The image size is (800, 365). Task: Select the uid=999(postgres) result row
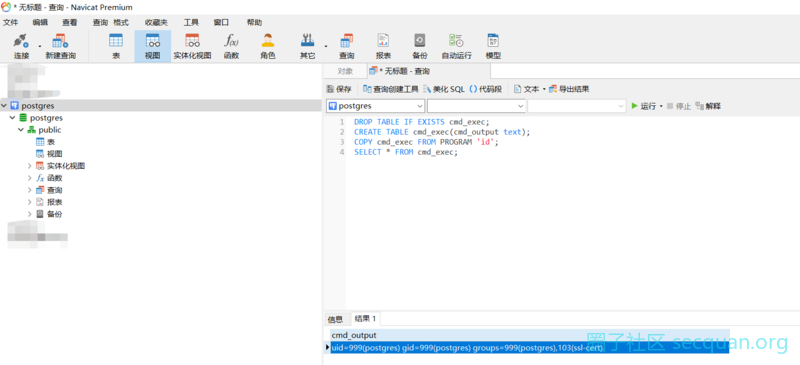click(x=530, y=348)
